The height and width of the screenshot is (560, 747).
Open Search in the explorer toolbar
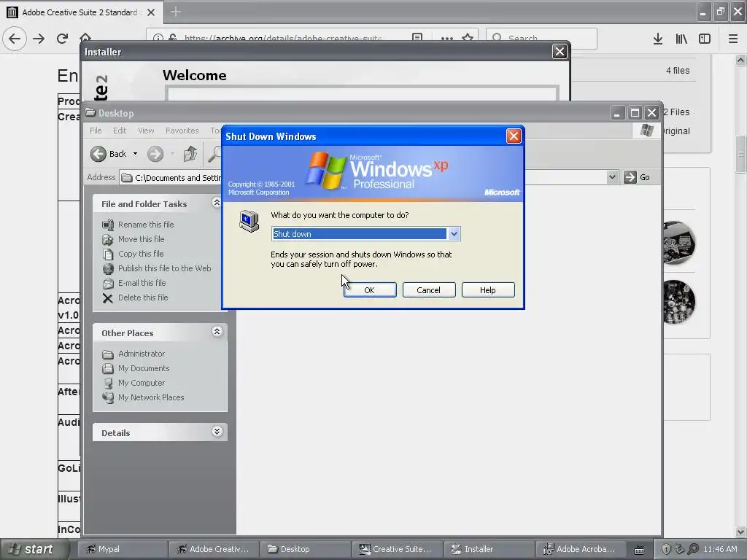coord(214,154)
